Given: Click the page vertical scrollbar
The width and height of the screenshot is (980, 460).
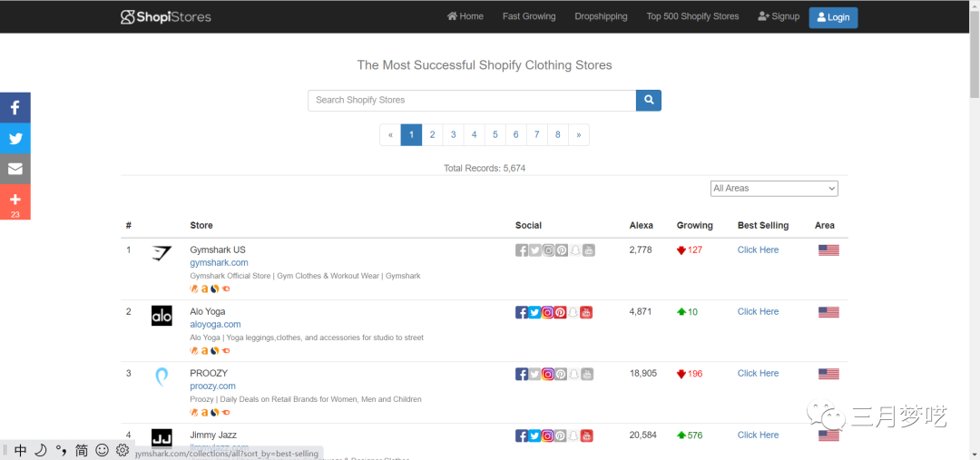Looking at the screenshot, I should point(974,54).
